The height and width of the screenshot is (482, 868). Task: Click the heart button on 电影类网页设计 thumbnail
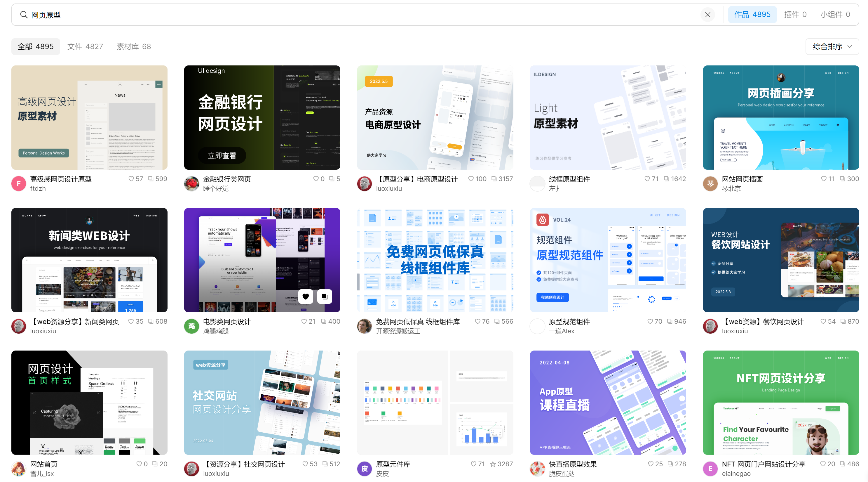tap(306, 297)
